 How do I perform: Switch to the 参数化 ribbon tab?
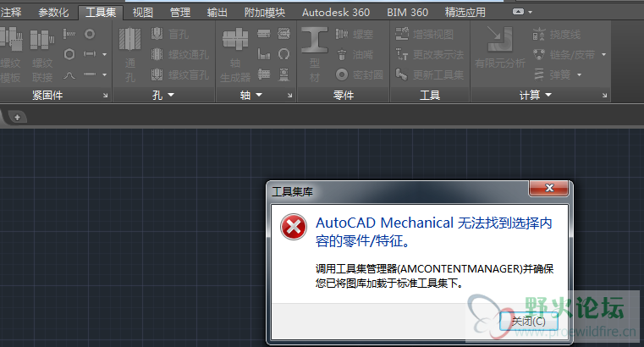coord(53,13)
